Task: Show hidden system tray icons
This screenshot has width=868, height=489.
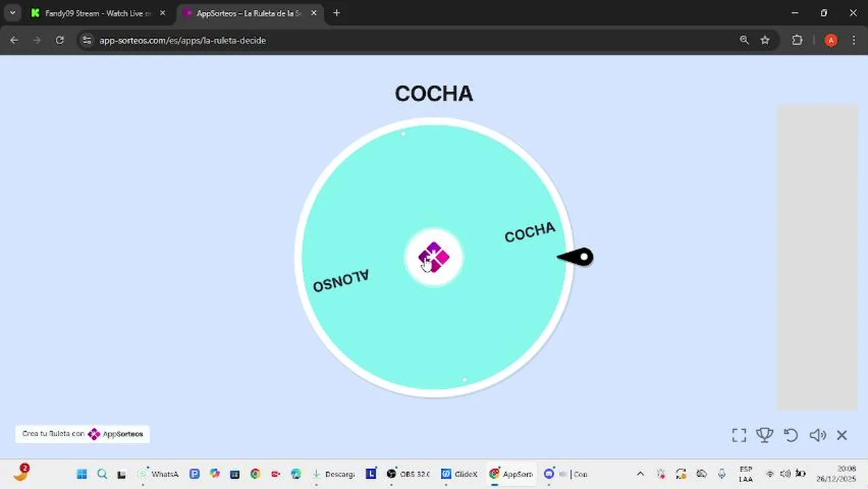Action: click(x=640, y=474)
